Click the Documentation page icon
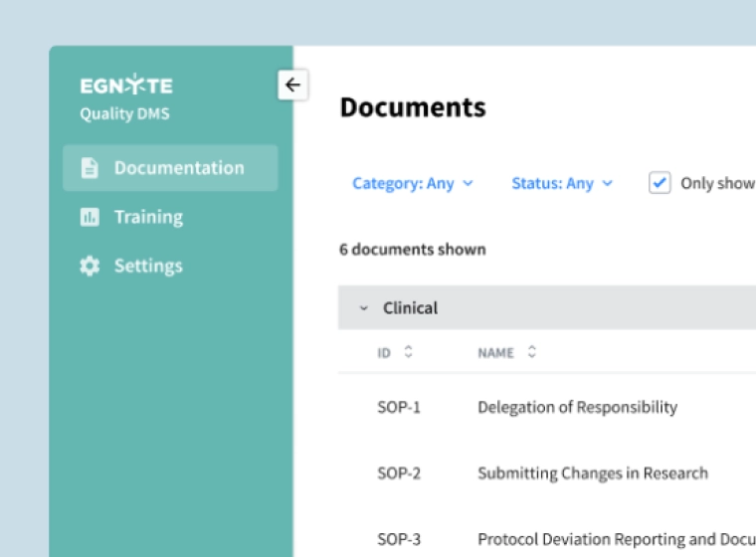The height and width of the screenshot is (557, 756). pyautogui.click(x=90, y=168)
